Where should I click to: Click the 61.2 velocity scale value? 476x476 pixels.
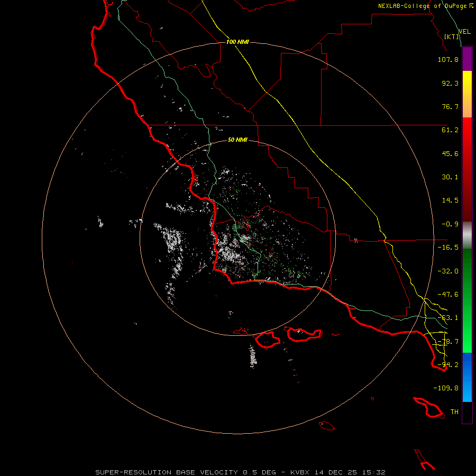[x=450, y=130]
